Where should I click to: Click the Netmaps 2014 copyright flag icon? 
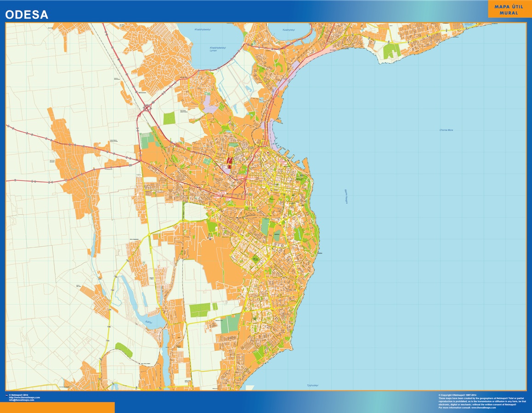pos(6,395)
